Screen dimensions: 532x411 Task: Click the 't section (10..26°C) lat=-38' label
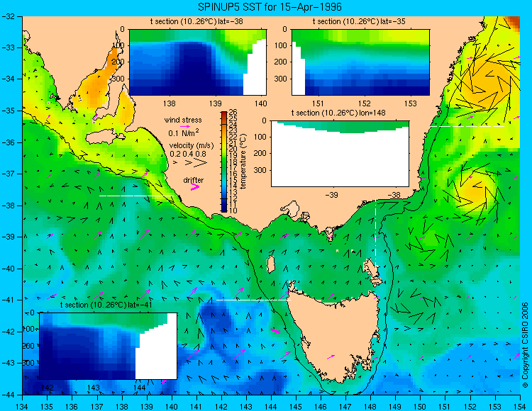click(x=196, y=22)
